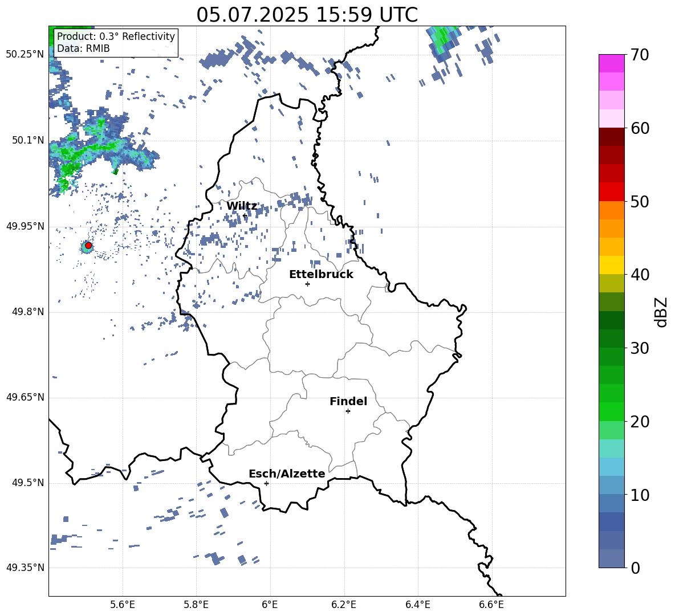Click the 6.2°E longitude label

click(x=344, y=605)
